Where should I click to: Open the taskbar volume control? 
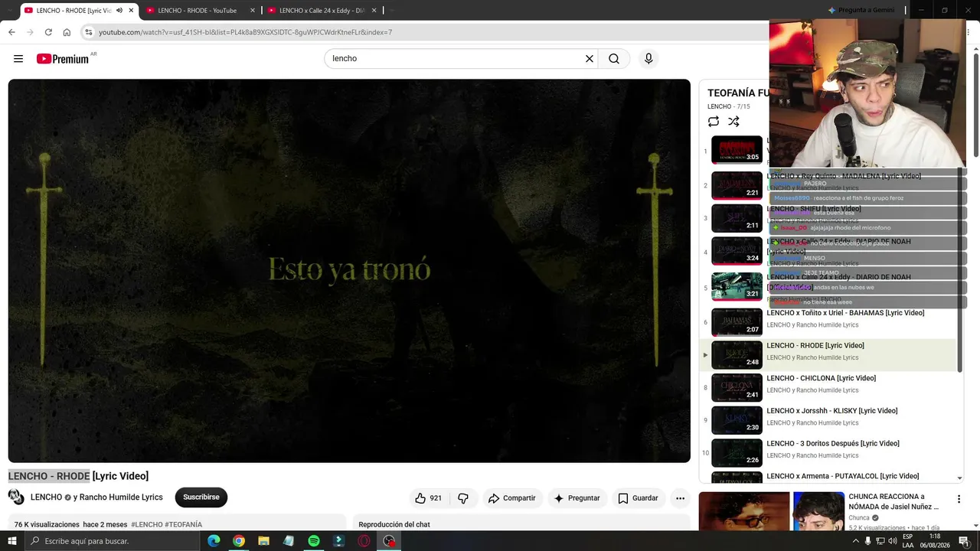coord(893,541)
